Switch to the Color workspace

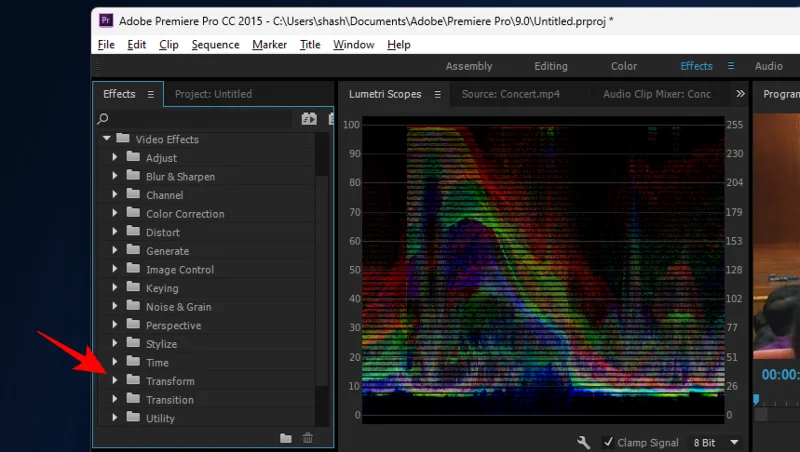623,66
